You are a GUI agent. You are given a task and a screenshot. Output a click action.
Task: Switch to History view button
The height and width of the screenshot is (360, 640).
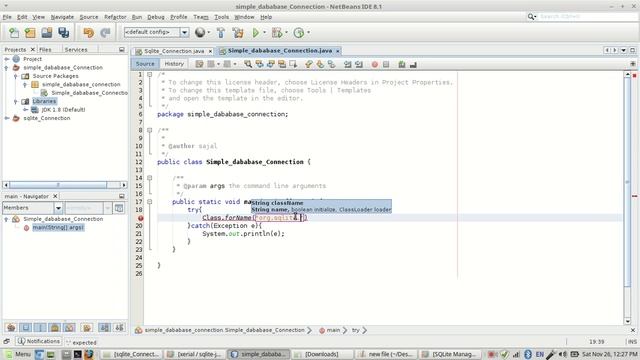pos(174,64)
